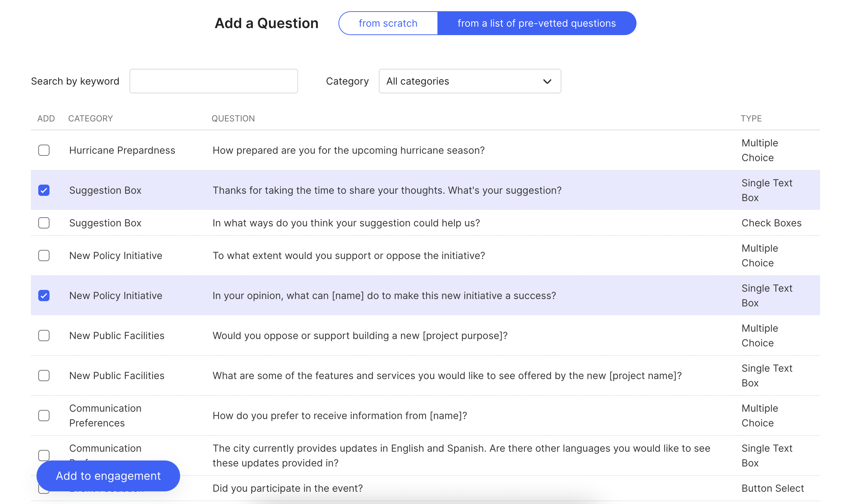
Task: Click the CATEGORY column header
Action: [91, 119]
